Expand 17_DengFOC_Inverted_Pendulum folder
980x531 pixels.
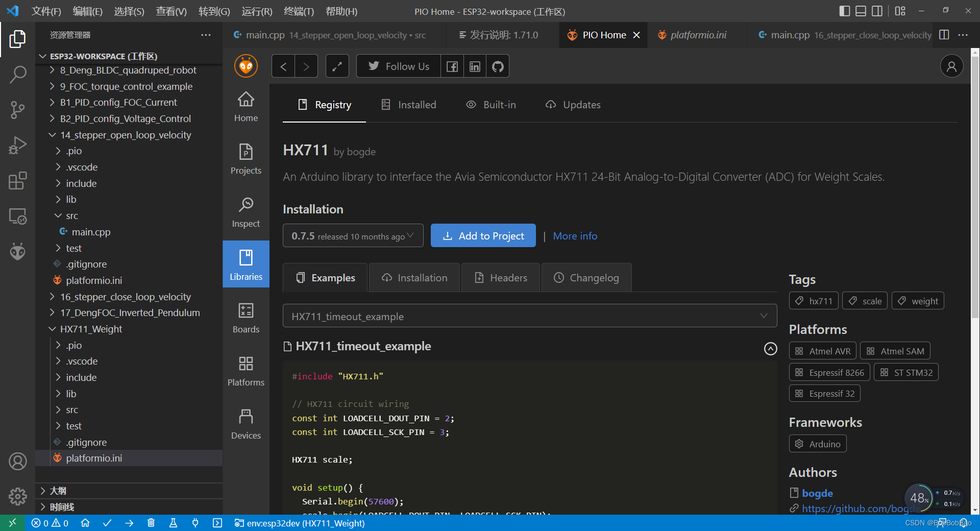[130, 312]
